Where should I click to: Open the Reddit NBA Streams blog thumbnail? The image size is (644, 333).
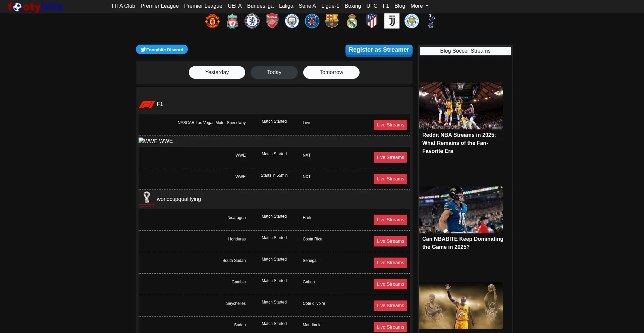coord(461,106)
